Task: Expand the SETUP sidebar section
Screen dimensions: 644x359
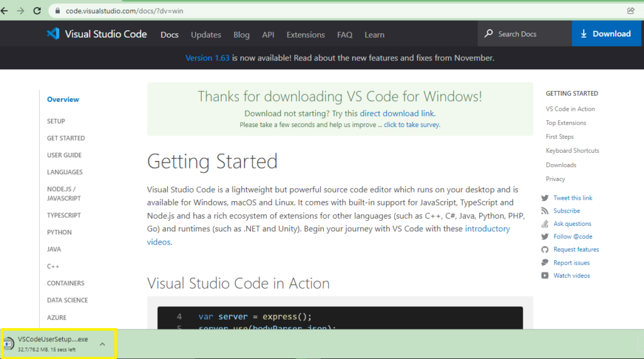Action: [56, 121]
